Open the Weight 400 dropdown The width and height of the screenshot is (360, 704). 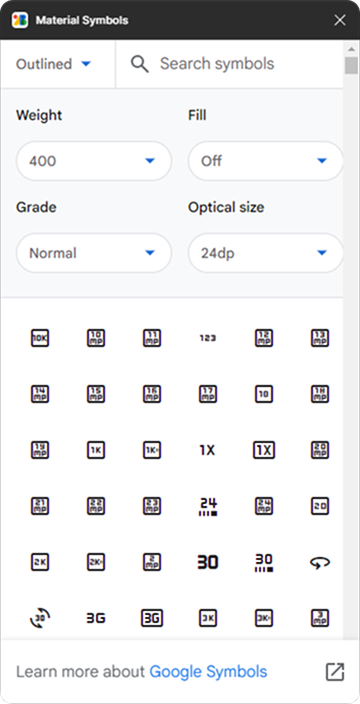click(94, 161)
